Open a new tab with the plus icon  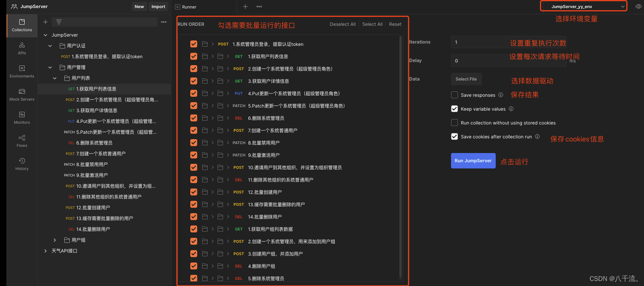tap(245, 7)
